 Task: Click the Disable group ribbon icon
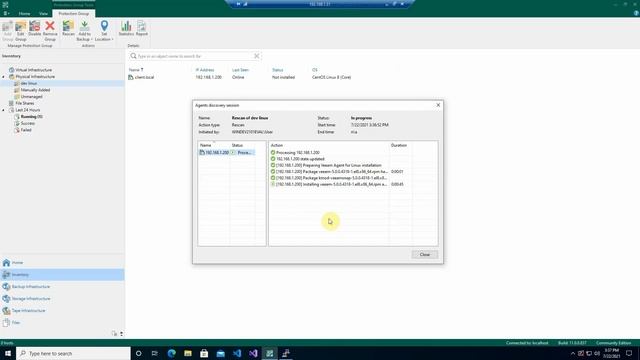click(x=35, y=29)
